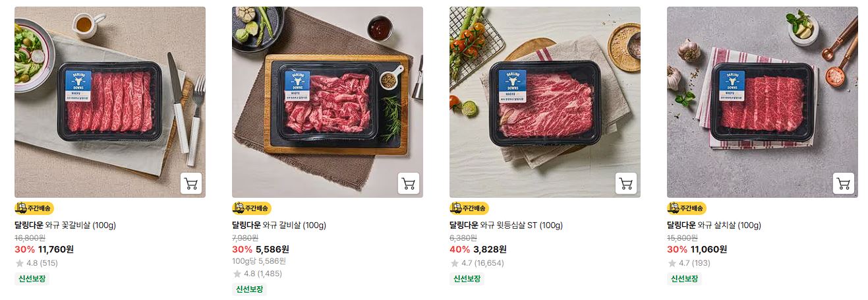View 윗등심살 ST product image thumbnail
Screen dimensions: 868x300
(x=545, y=102)
